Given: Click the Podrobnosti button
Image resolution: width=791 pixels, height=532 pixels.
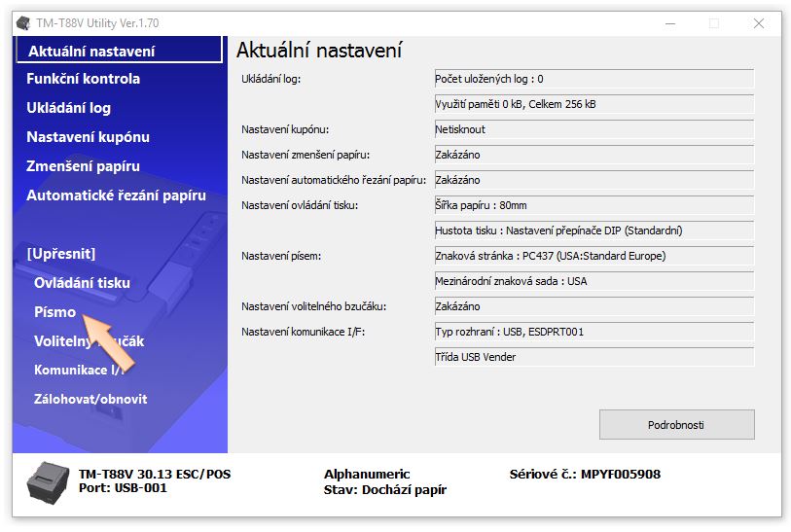Looking at the screenshot, I should 676,425.
